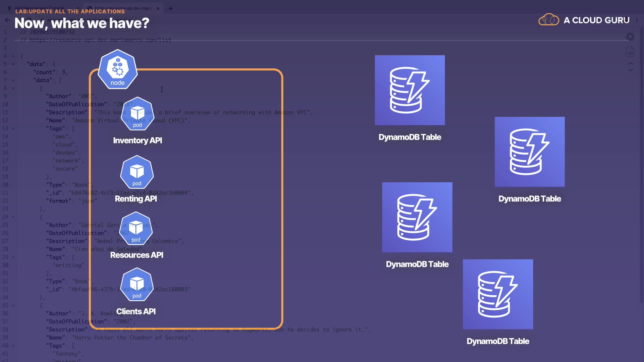Select the resource-api.dev tab
The height and width of the screenshot is (362, 644).
(123, 8)
